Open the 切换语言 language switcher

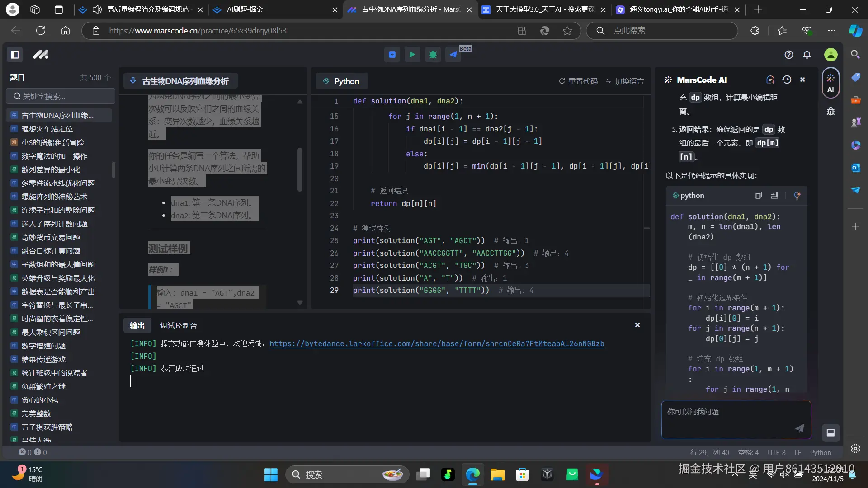[625, 81]
